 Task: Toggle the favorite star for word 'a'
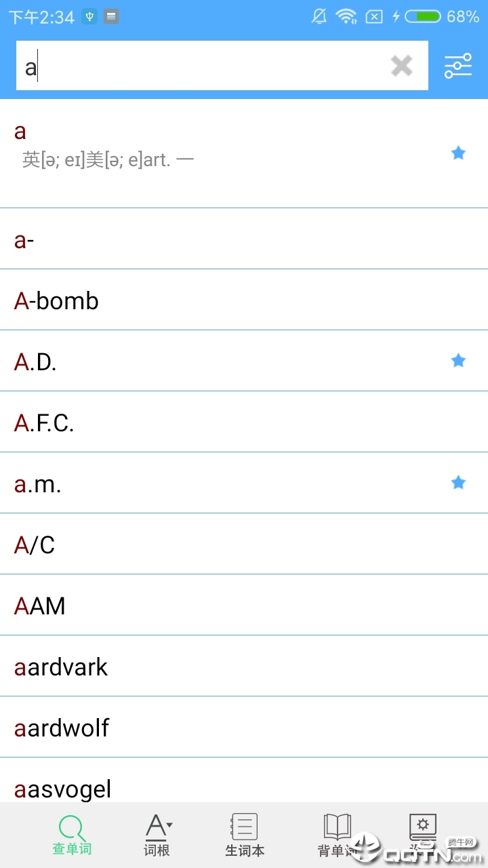pyautogui.click(x=458, y=153)
